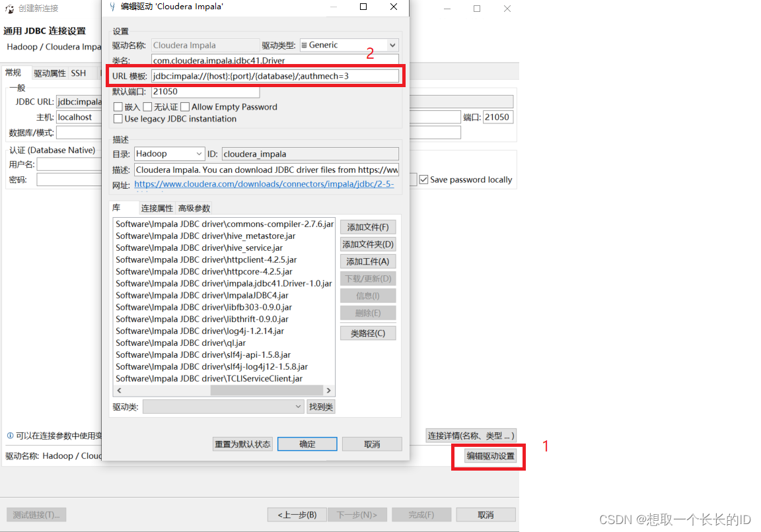The width and height of the screenshot is (761, 532).
Task: Select log4j-1.2.14.jar entry
Action: [200, 331]
